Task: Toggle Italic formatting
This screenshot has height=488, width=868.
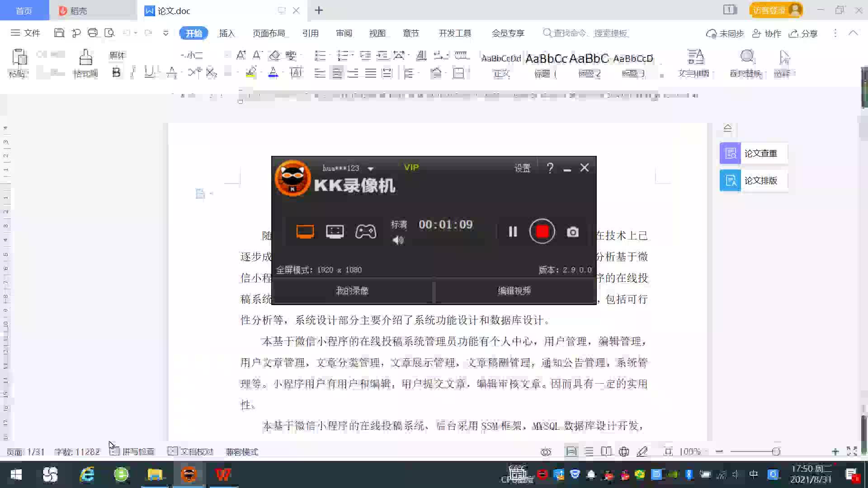Action: tap(133, 73)
